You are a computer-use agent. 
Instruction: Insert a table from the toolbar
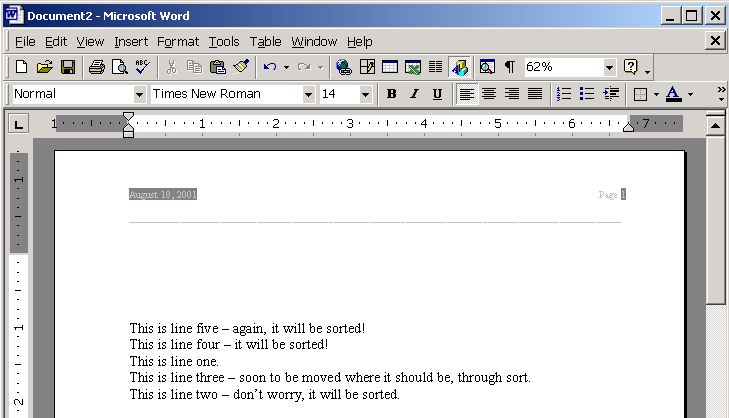point(390,67)
